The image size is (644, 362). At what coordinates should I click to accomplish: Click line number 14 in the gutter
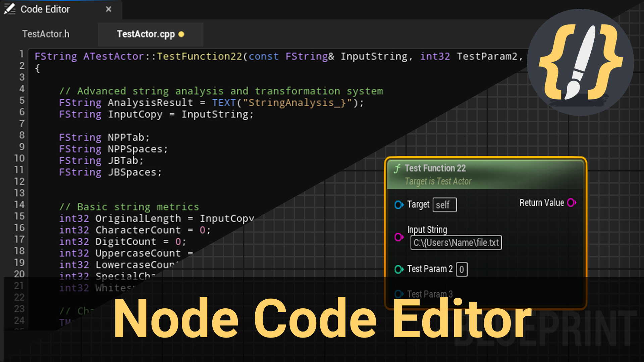(x=19, y=204)
